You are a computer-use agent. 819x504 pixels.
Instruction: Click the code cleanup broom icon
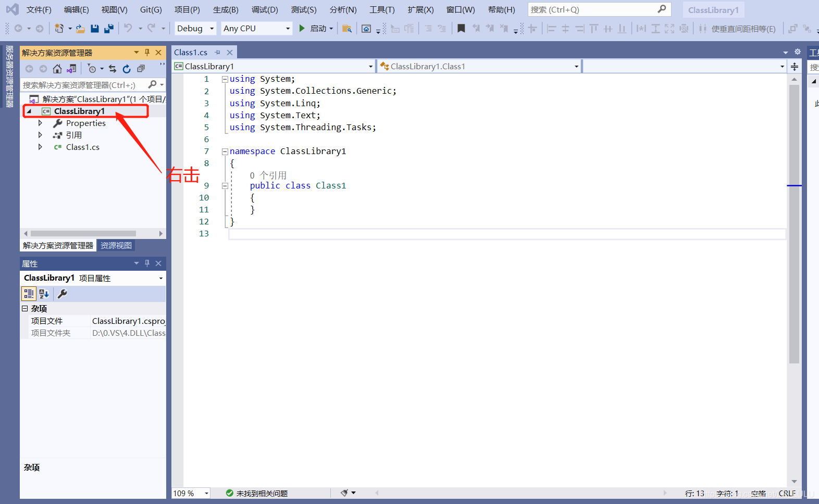(344, 493)
